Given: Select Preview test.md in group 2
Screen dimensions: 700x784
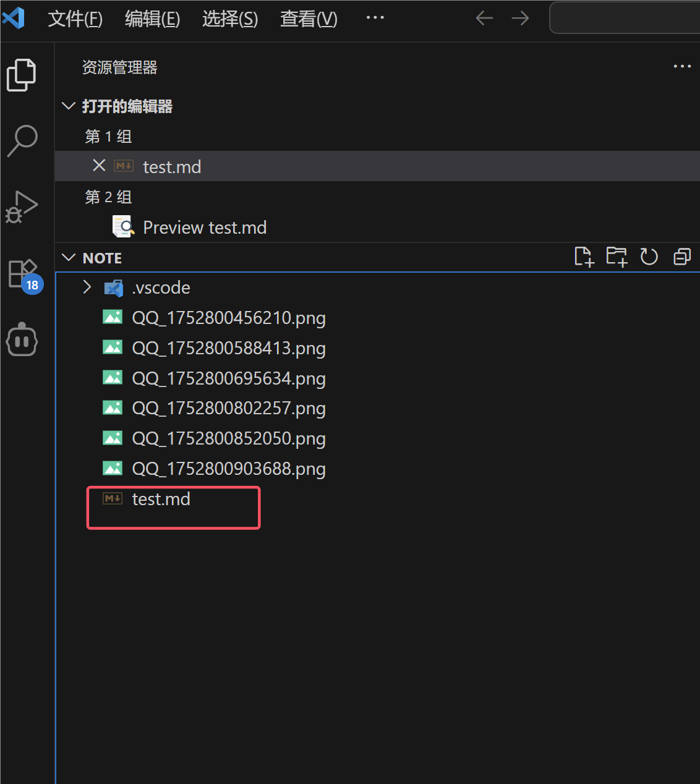Looking at the screenshot, I should click(204, 227).
